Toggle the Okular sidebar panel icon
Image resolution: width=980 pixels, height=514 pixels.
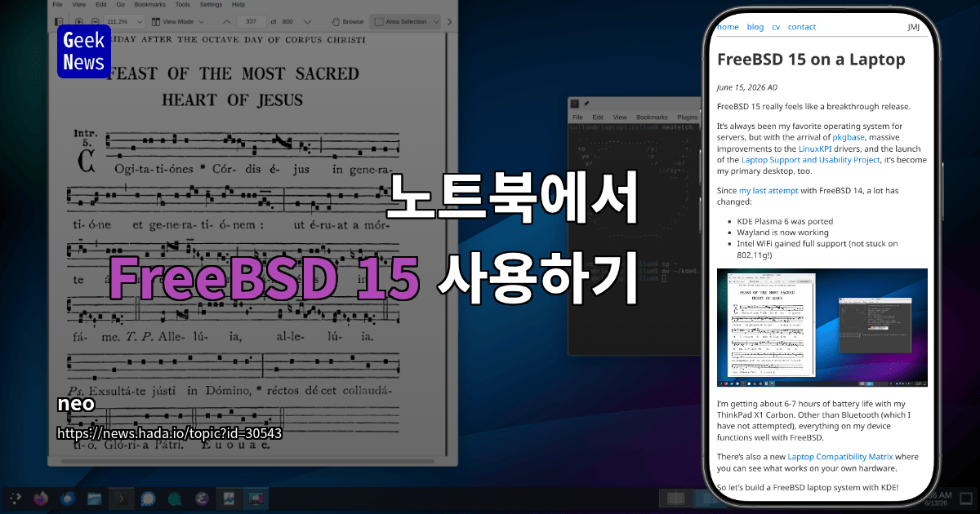coord(59,21)
